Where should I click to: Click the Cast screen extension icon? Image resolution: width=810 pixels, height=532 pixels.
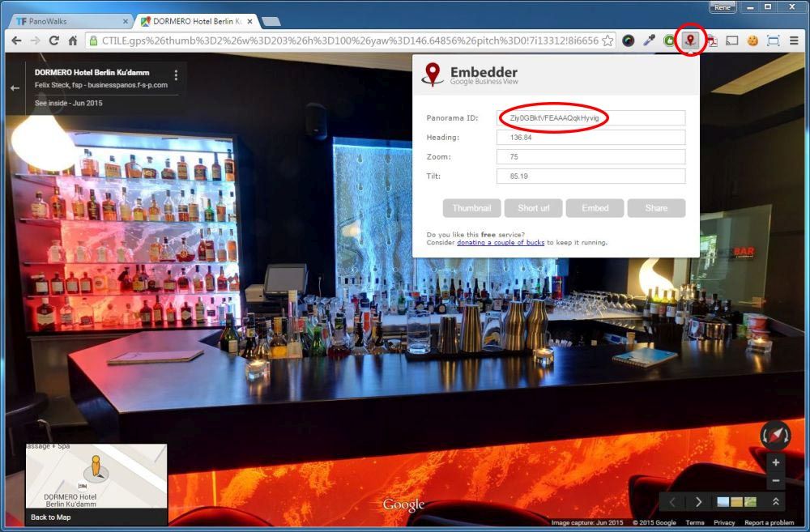[731, 40]
